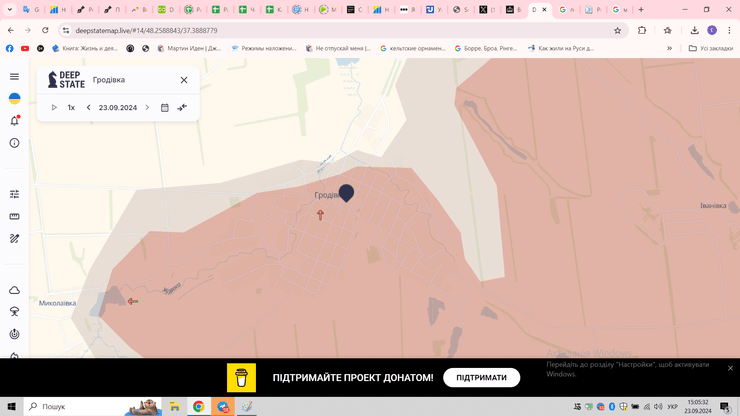This screenshot has height=416, width=740.
Task: Open кельтские орнамен... bookmark
Action: (x=412, y=48)
